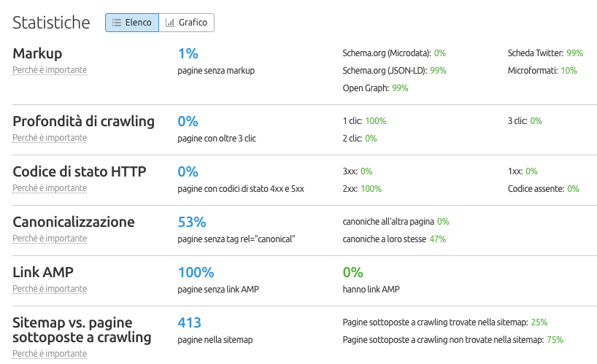Click the 1% pages without markup value

coord(188,53)
